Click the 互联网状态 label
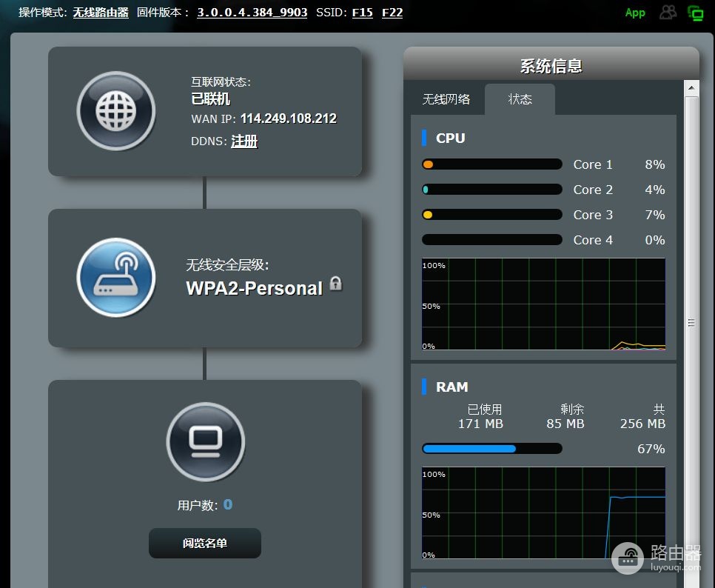715x588 pixels. (x=221, y=81)
